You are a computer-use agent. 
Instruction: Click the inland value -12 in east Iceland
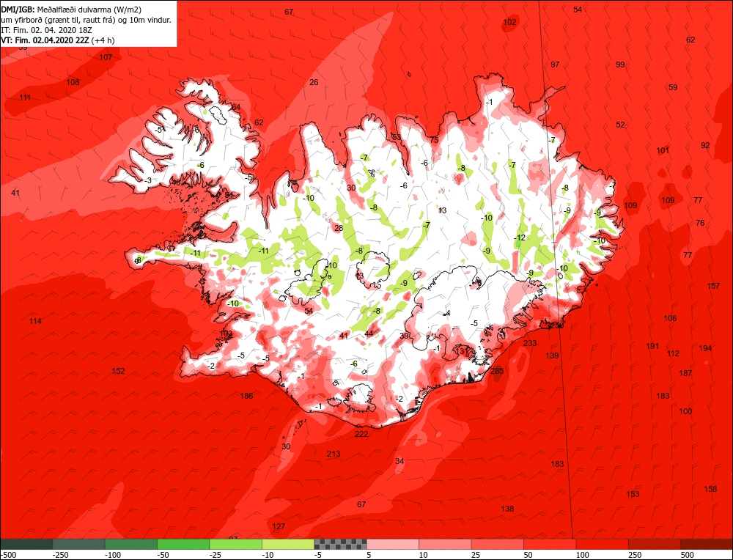pyautogui.click(x=520, y=237)
